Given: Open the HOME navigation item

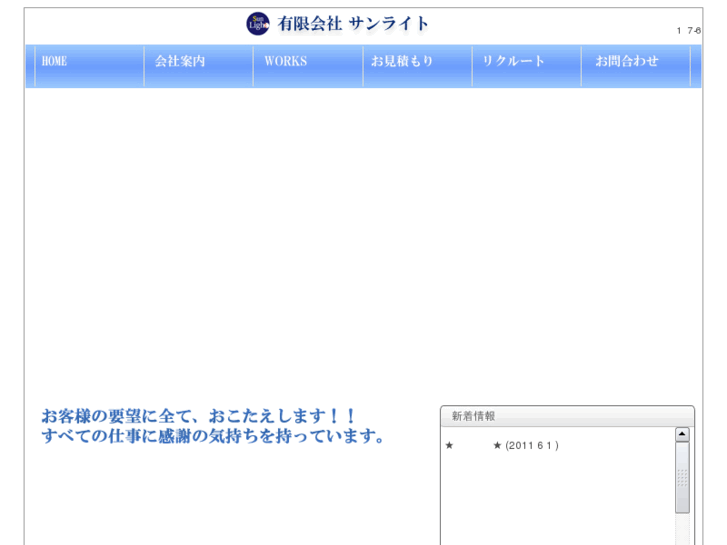Looking at the screenshot, I should pyautogui.click(x=89, y=66).
